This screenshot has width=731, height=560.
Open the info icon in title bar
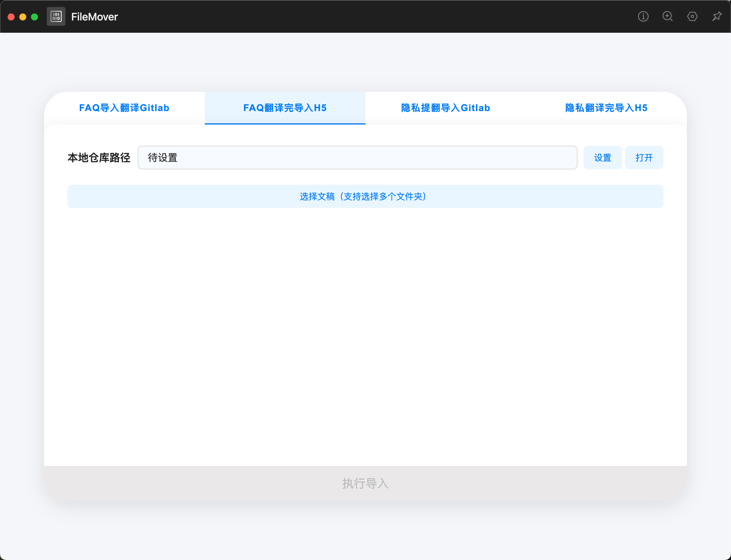coord(643,16)
